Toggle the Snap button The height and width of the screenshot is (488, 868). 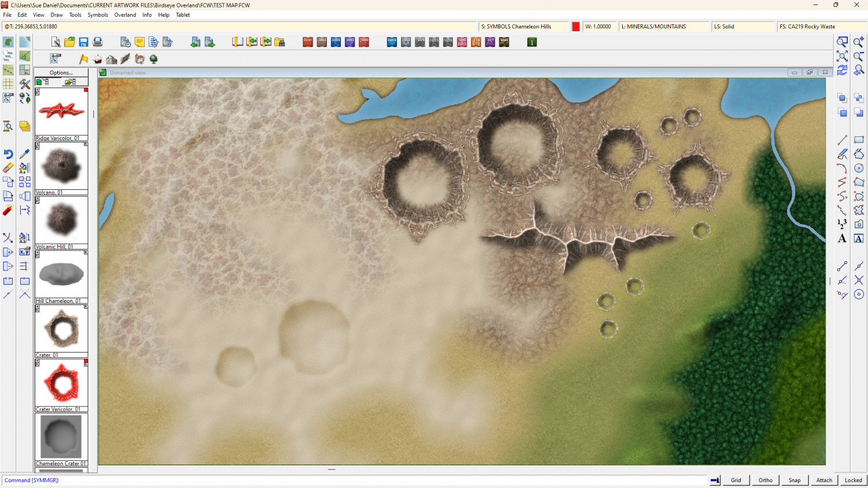coord(795,480)
